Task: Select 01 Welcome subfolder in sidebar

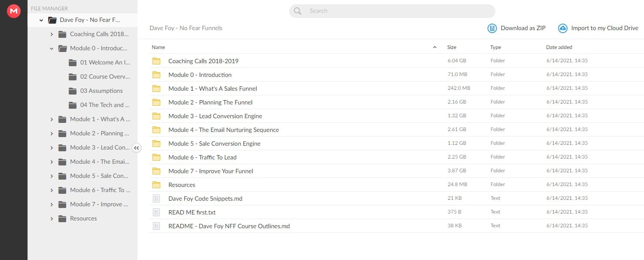Action: coord(104,62)
